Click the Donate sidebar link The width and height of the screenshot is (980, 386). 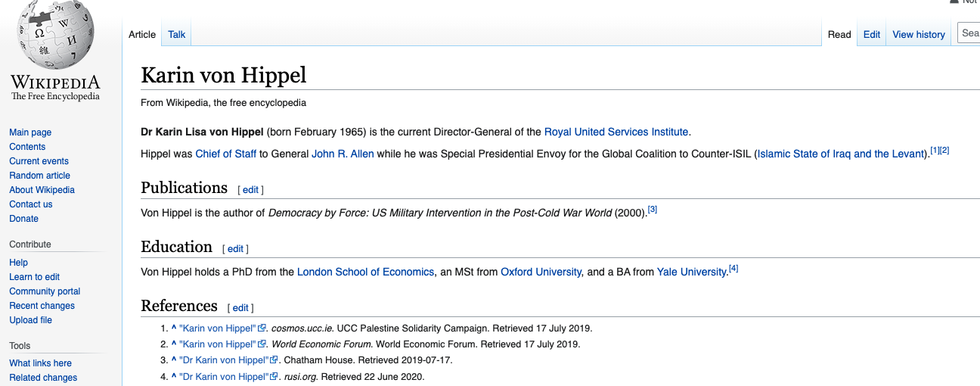pyautogui.click(x=23, y=219)
